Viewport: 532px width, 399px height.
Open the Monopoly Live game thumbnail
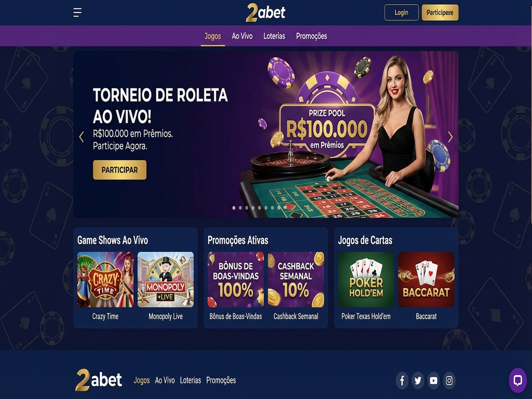point(165,280)
